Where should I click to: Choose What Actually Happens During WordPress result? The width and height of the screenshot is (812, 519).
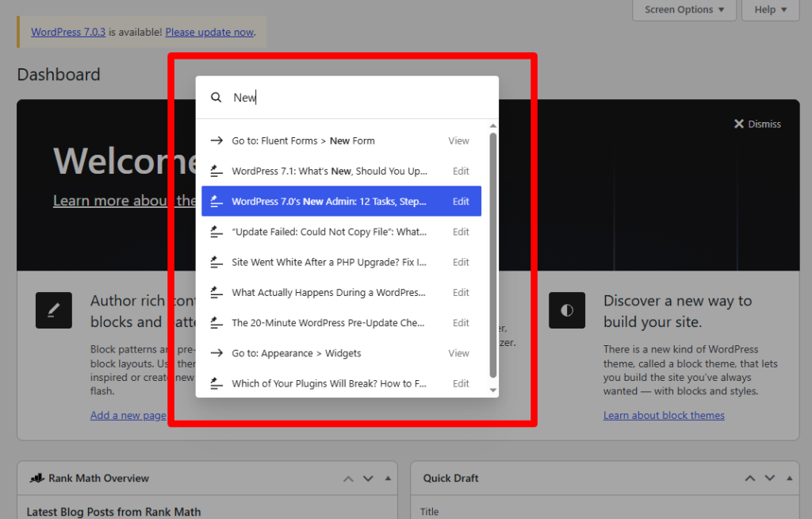(x=341, y=292)
